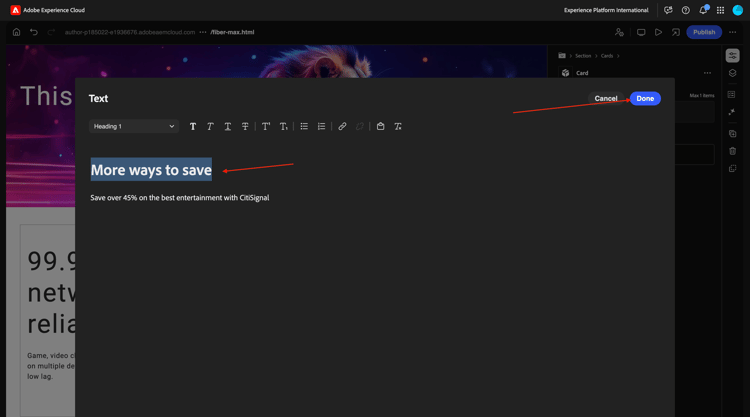Open the Content tree layers icon
Viewport: 750px width, 417px height.
(732, 73)
